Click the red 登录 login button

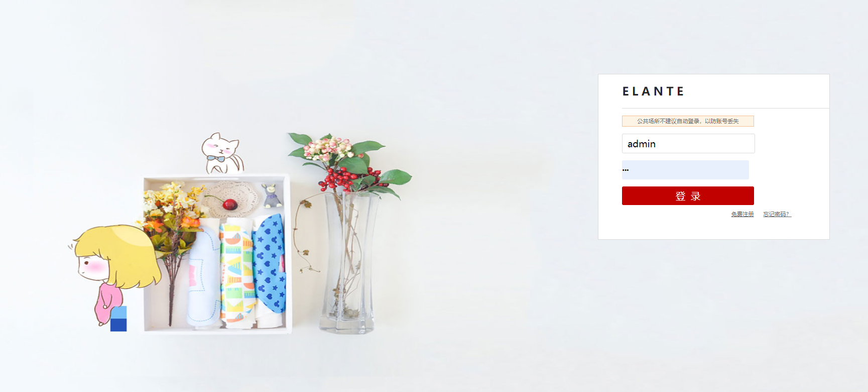pos(688,196)
